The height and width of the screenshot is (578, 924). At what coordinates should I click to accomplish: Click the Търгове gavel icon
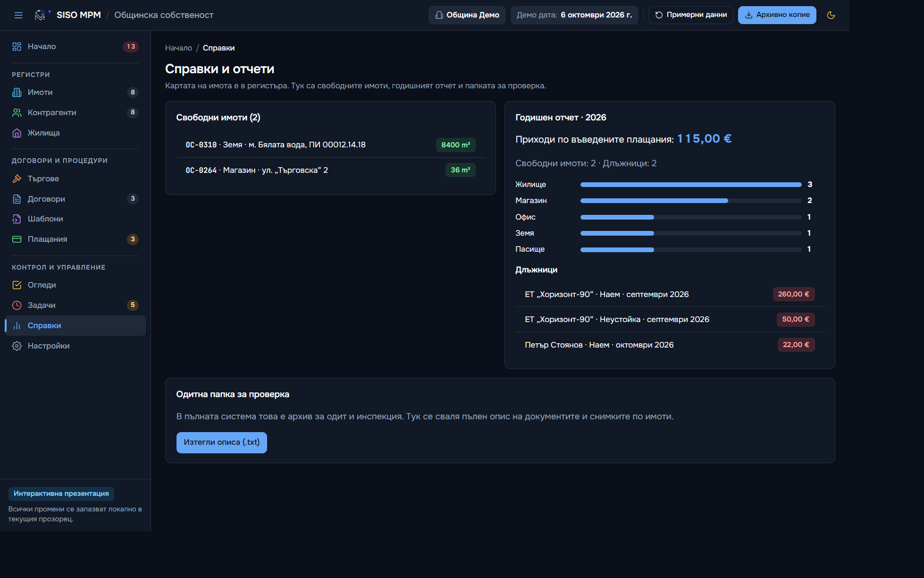click(x=17, y=178)
